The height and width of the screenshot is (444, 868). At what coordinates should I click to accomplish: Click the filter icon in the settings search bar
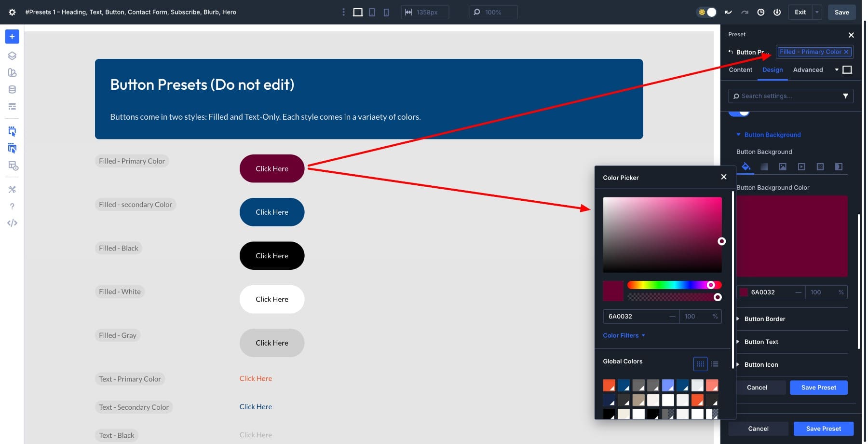coord(846,96)
